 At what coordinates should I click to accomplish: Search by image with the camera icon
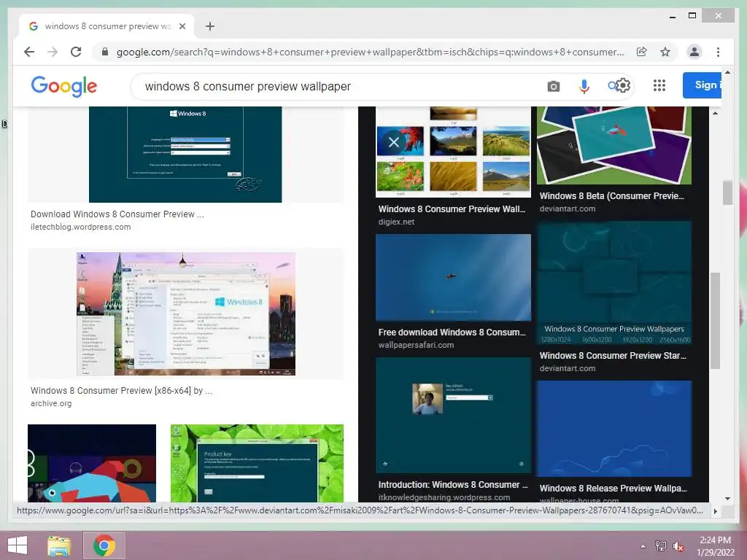[x=553, y=86]
